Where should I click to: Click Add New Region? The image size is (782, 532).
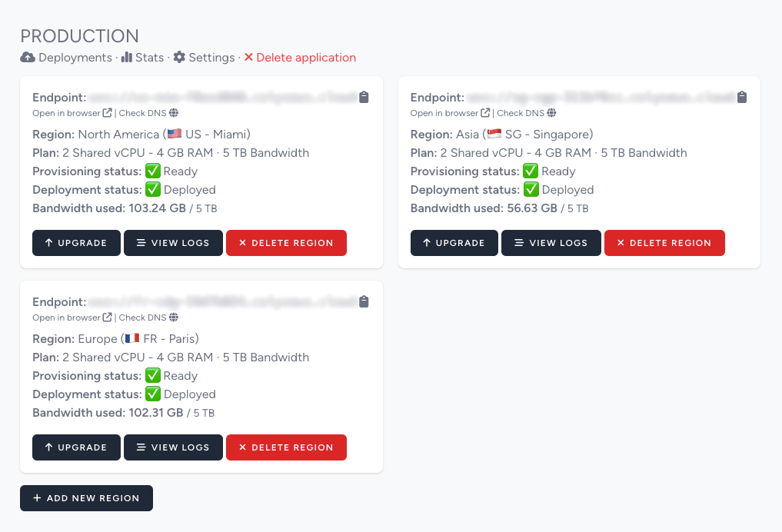pyautogui.click(x=86, y=497)
